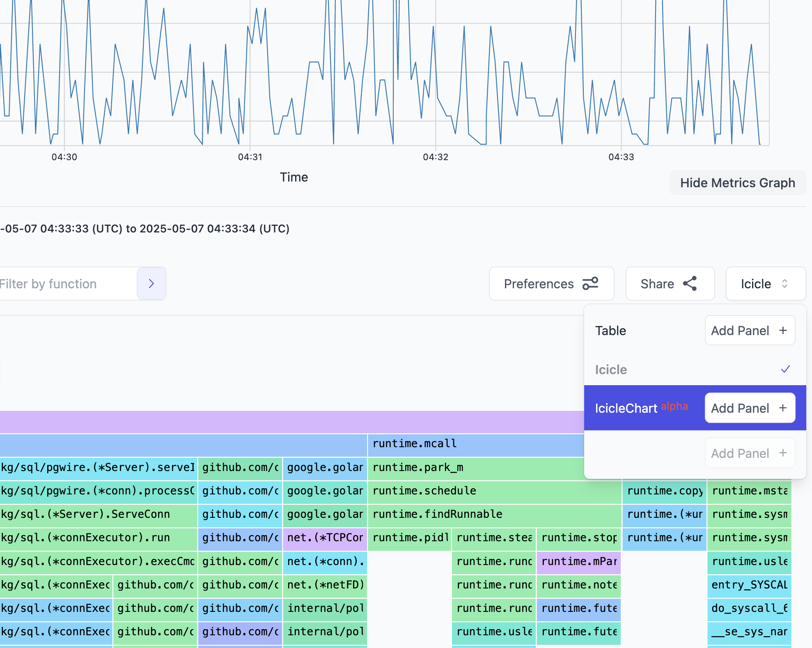This screenshot has width=812, height=648.
Task: Click the disabled Add Panel plus icon
Action: (783, 453)
